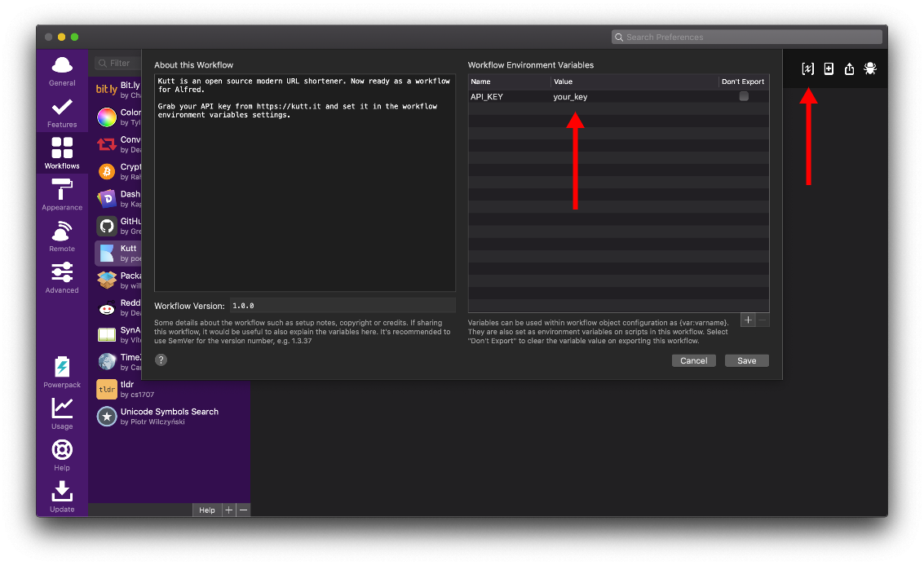The height and width of the screenshot is (565, 924).
Task: Open the General preferences section
Action: (x=62, y=71)
